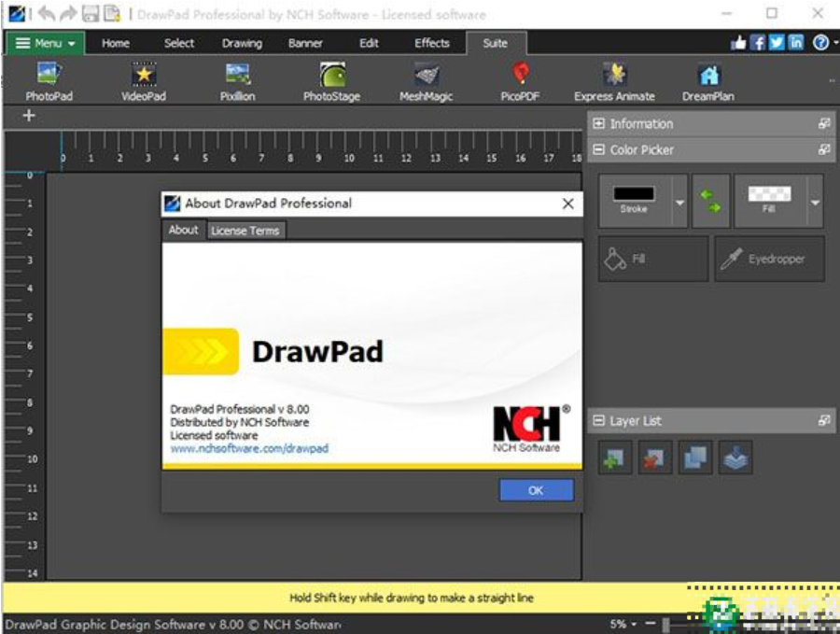The height and width of the screenshot is (634, 840).
Task: Open PicoPDF editor
Action: 520,82
